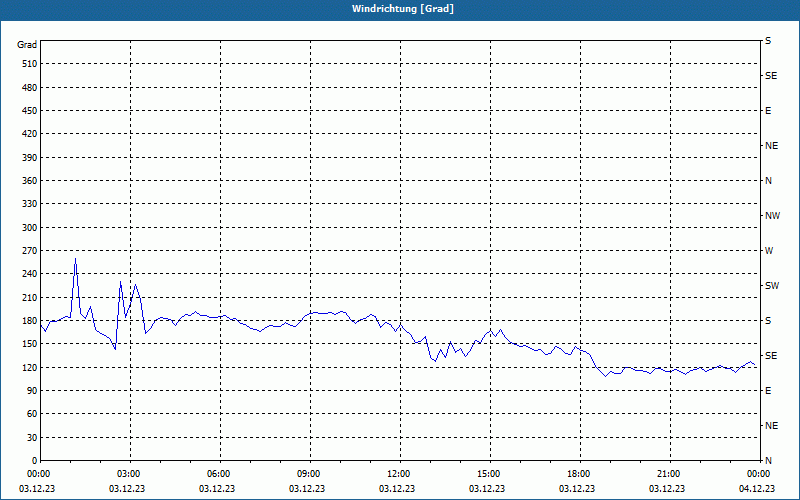Select the 30 y-axis value
The width and height of the screenshot is (800, 500).
[32, 437]
